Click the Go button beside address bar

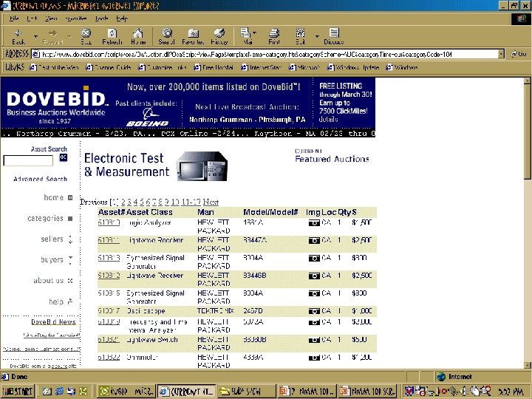tap(519, 54)
